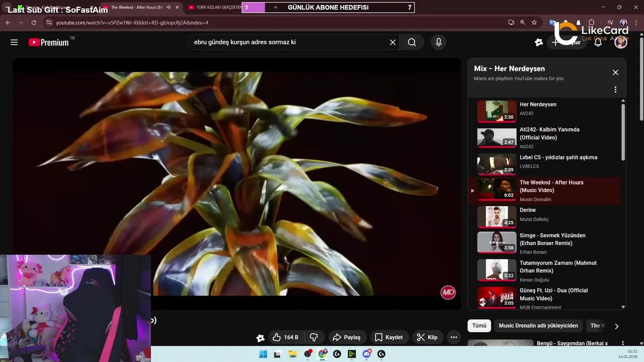Dislike the video with thumbs down
The width and height of the screenshot is (644, 362).
tap(314, 337)
